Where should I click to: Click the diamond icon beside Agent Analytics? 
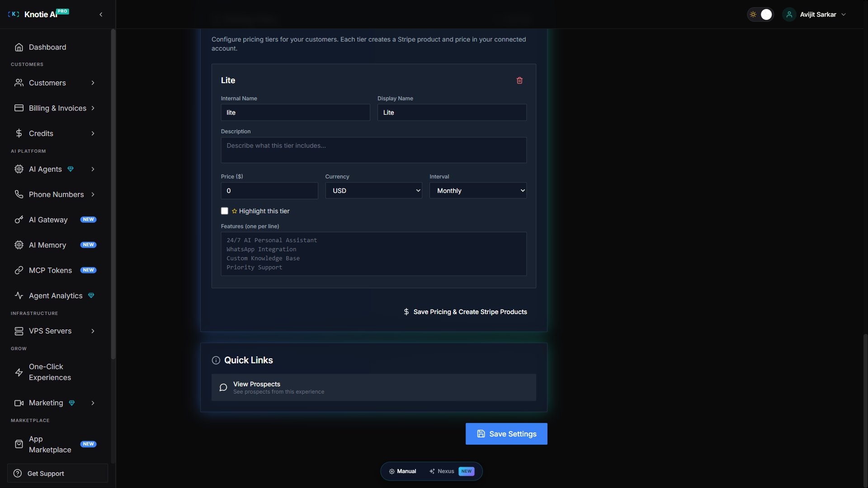coord(91,296)
